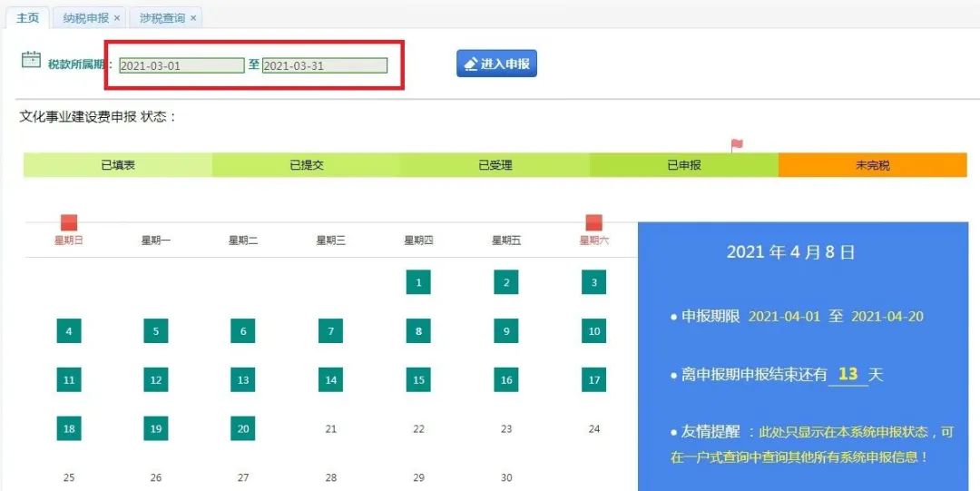Click the orange 未完税 status segment
This screenshot has width=980, height=491.
pos(872,165)
